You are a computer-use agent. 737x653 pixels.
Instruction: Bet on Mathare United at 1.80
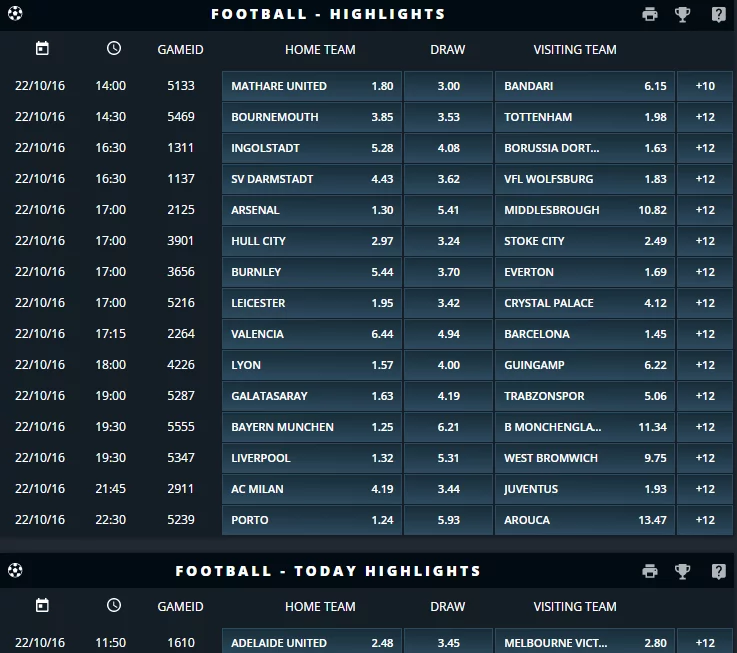312,86
